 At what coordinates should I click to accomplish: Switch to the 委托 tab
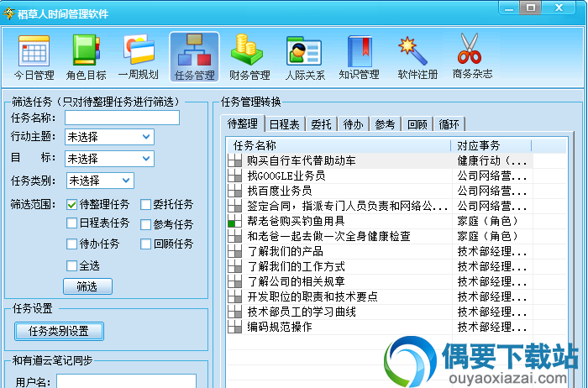(322, 124)
